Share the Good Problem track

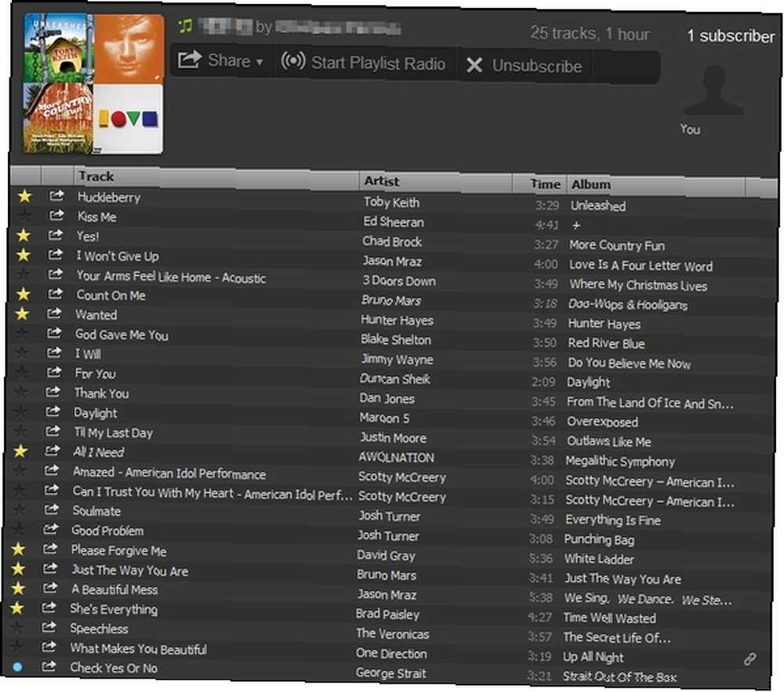pos(50,529)
